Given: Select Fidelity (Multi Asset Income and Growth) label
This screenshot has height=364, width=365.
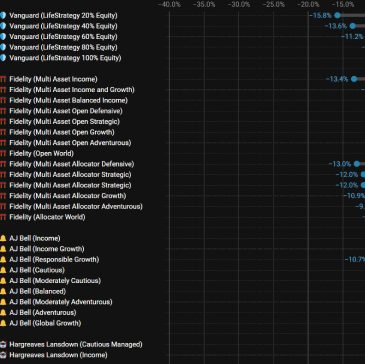Looking at the screenshot, I should [x=72, y=90].
